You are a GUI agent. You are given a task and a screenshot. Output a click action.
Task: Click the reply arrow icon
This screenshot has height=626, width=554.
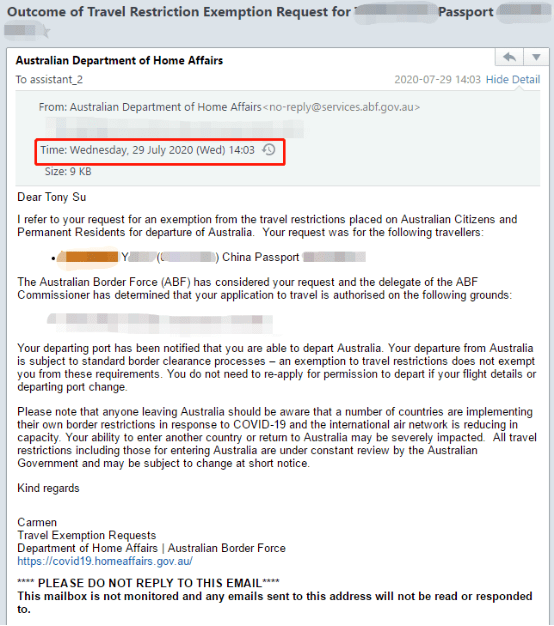point(509,57)
